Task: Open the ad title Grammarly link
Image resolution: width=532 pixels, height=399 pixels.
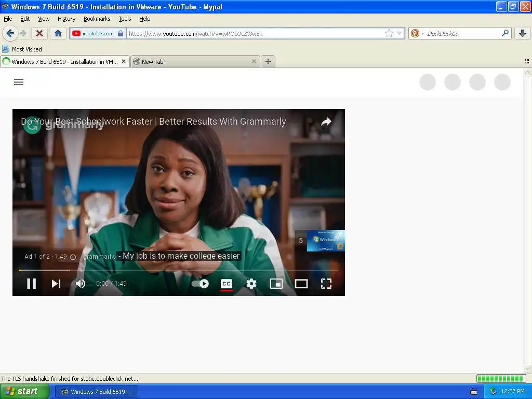Action: click(x=153, y=122)
